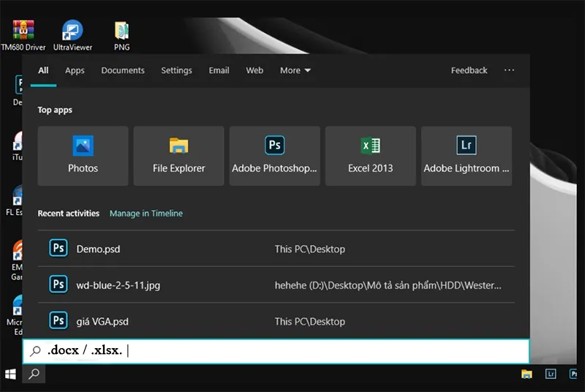The height and width of the screenshot is (392, 585).
Task: Click the taskbar search magnifier icon
Action: pos(34,374)
